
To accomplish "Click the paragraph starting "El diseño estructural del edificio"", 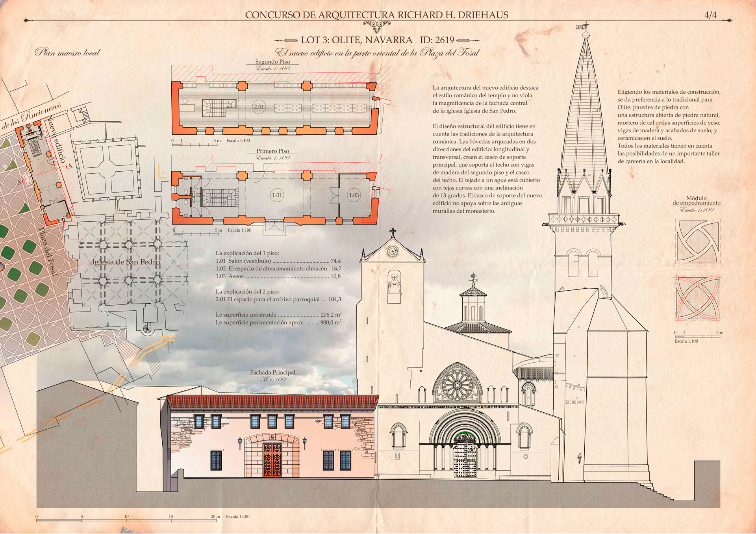I will click(487, 169).
